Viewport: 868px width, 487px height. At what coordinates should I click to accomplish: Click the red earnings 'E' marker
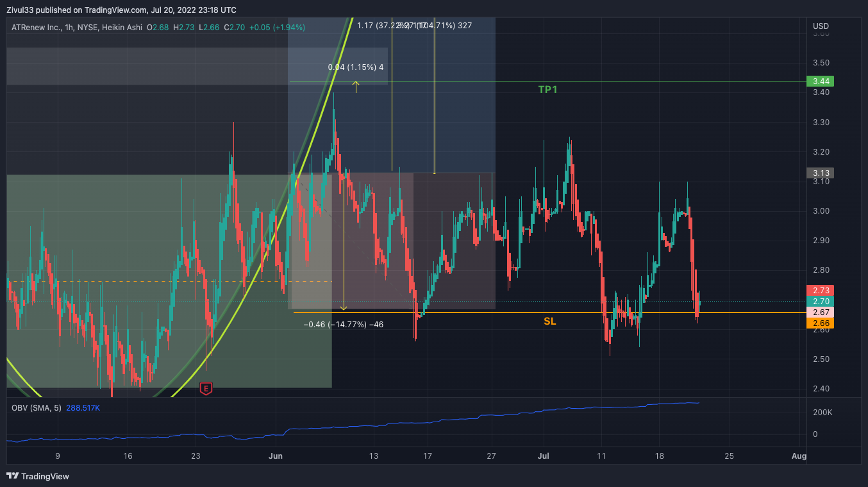[x=206, y=388]
